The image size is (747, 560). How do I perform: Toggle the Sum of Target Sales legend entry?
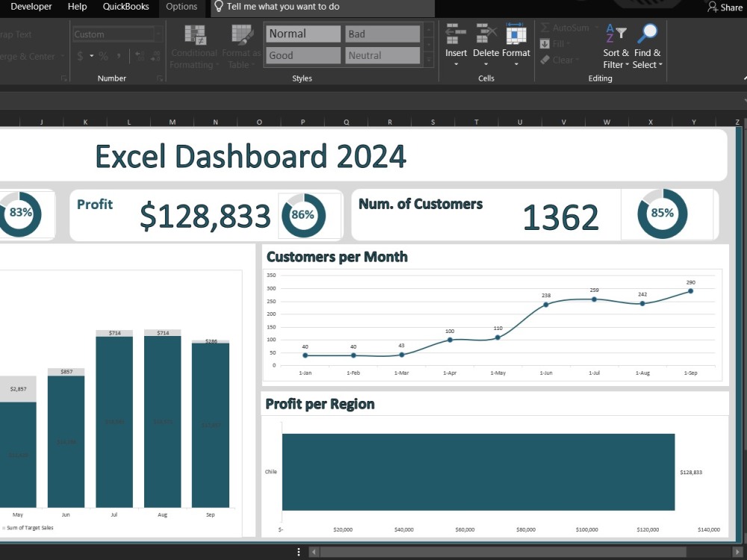(28, 527)
